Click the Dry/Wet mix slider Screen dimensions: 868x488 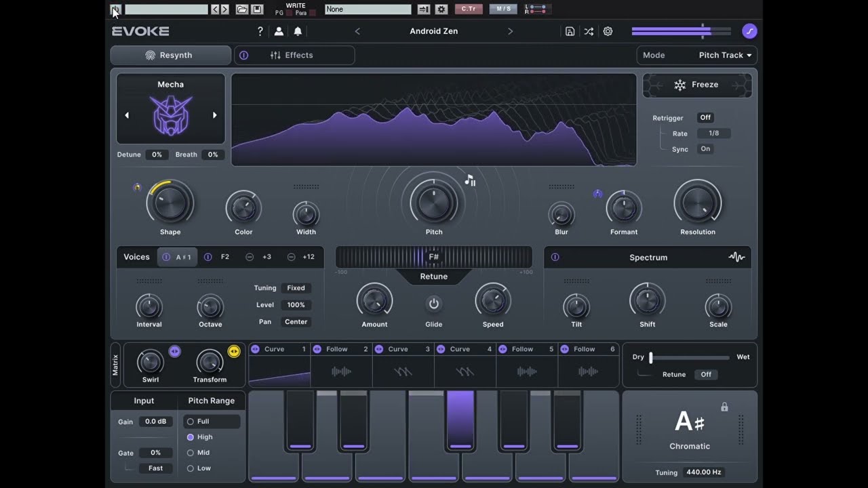coord(689,357)
